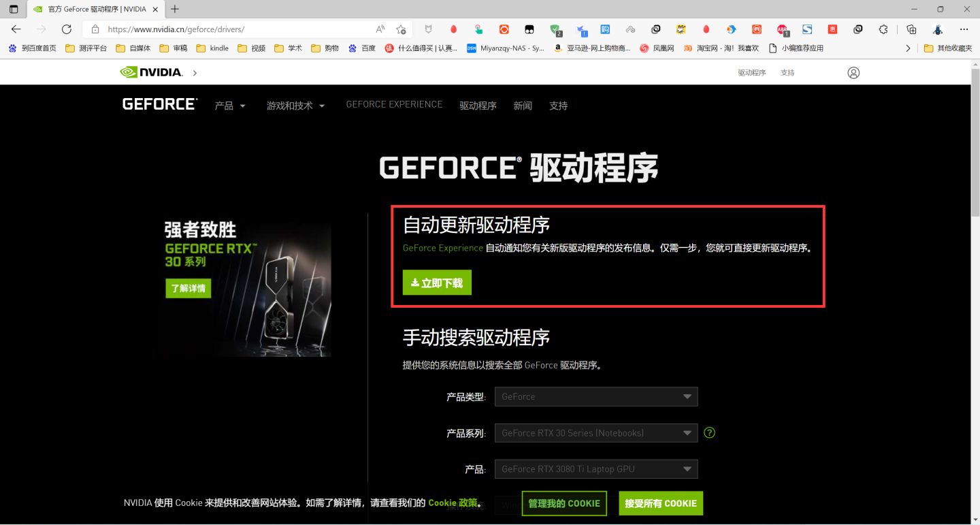Click the download arrow icon on 立即下载 button

click(x=415, y=282)
